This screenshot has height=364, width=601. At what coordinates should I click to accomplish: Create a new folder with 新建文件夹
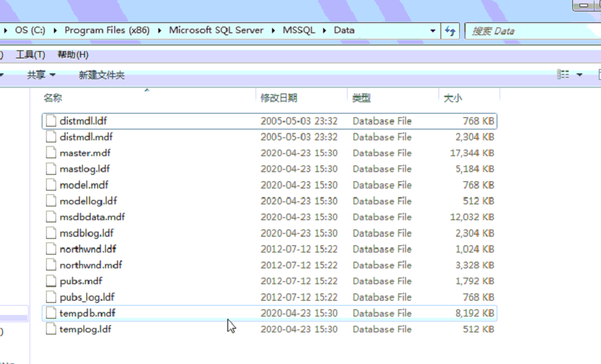101,75
